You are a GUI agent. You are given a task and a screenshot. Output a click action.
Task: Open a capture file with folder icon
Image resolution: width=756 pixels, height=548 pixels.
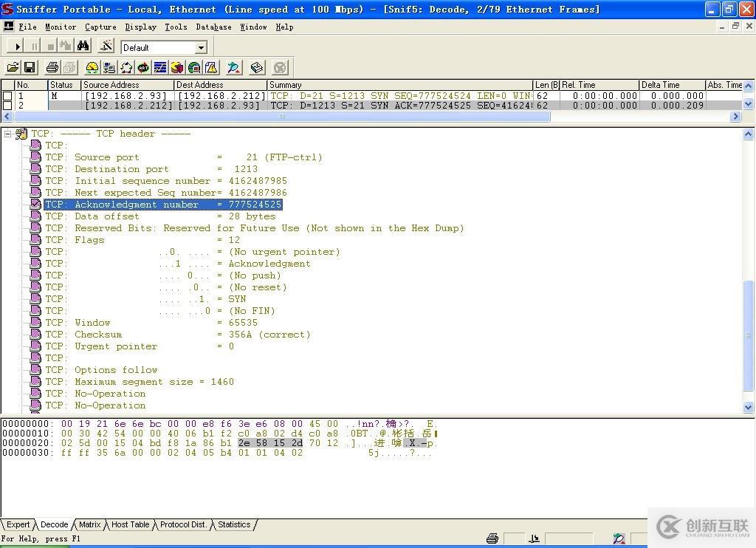[13, 68]
